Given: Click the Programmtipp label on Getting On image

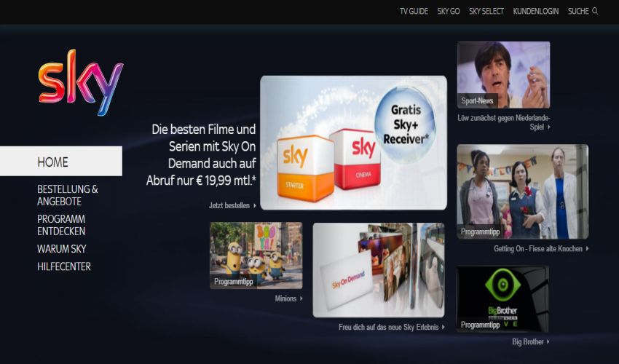Looking at the screenshot, I should click(x=480, y=232).
